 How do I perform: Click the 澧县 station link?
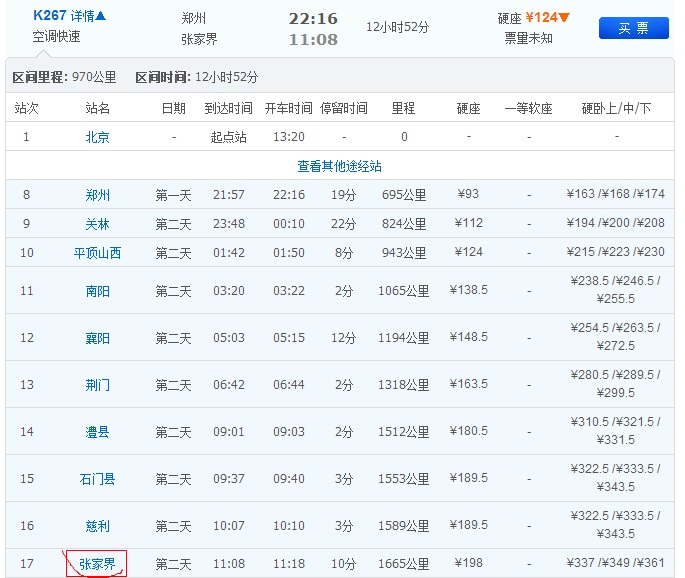(x=97, y=432)
